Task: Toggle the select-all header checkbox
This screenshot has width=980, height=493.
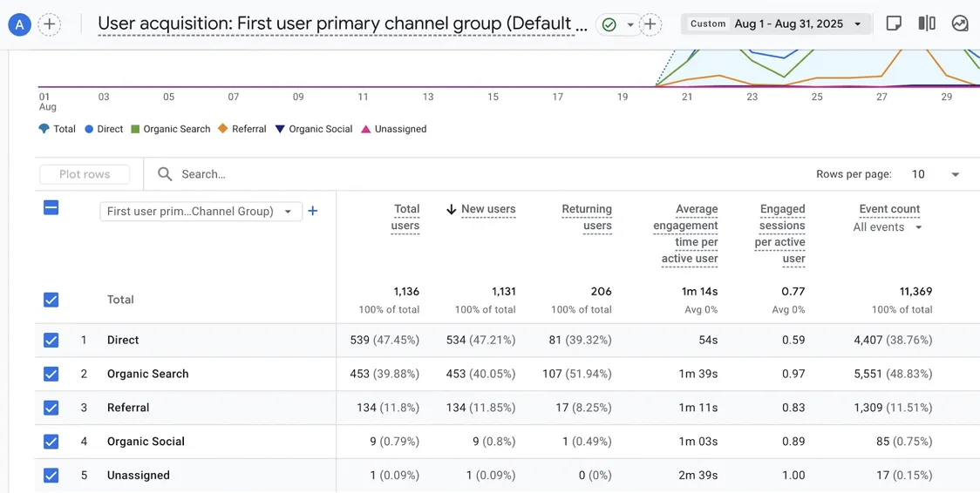Action: [x=51, y=208]
